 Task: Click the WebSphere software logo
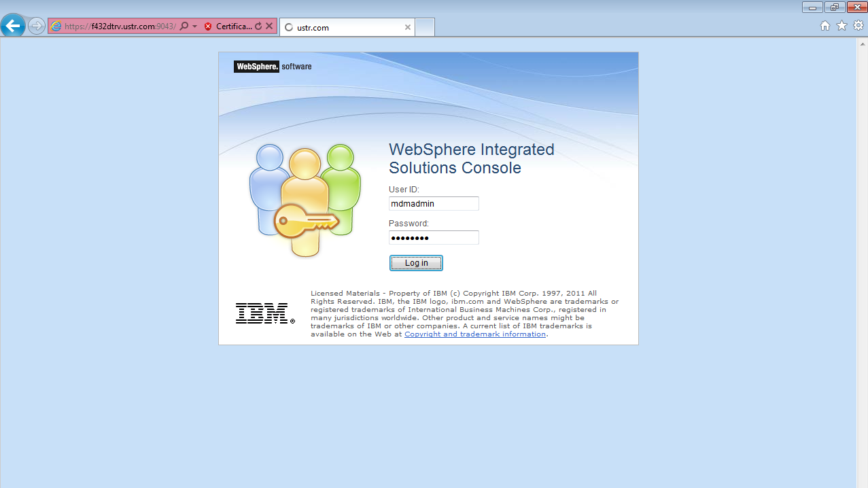pos(273,67)
